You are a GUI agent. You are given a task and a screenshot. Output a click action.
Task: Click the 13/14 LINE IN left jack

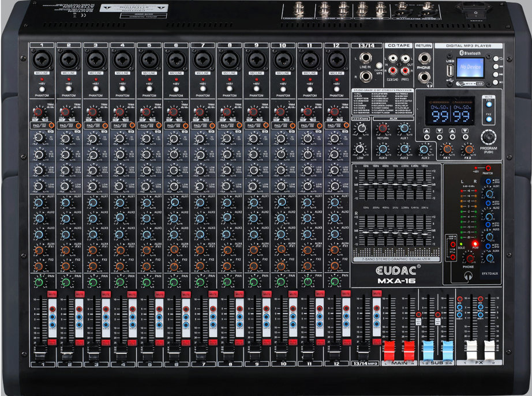[365, 58]
